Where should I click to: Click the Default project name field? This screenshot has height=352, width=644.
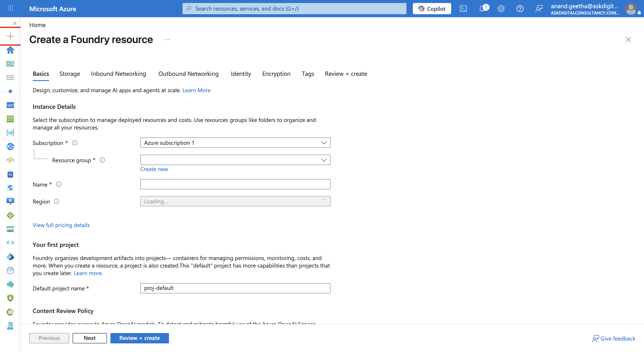click(235, 288)
